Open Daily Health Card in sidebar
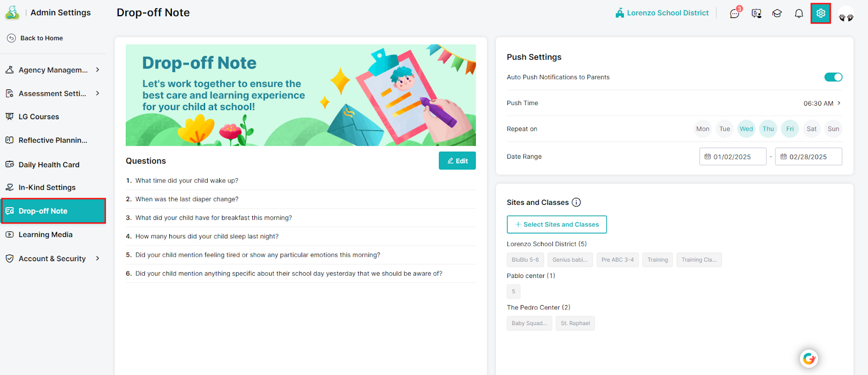The height and width of the screenshot is (375, 868). pos(49,164)
